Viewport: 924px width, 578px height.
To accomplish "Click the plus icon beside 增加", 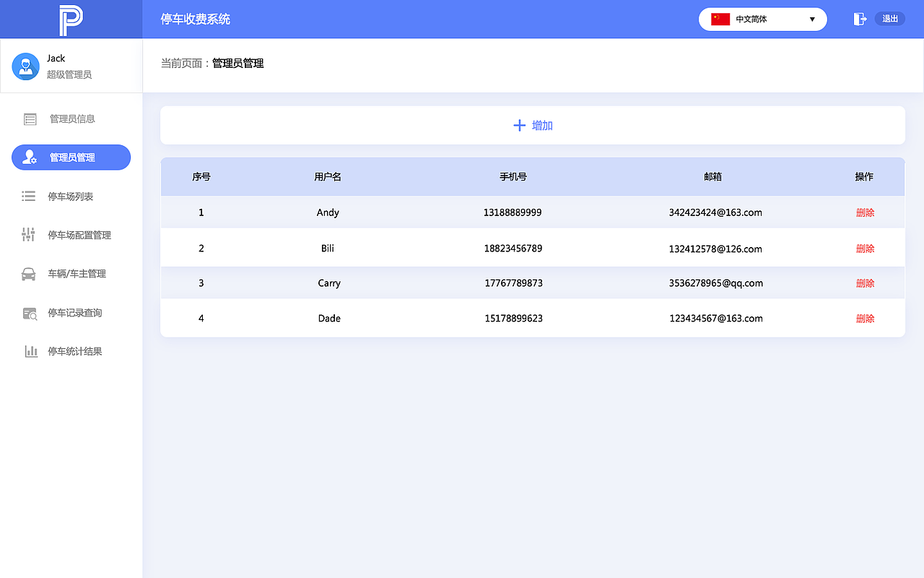I will pos(519,126).
